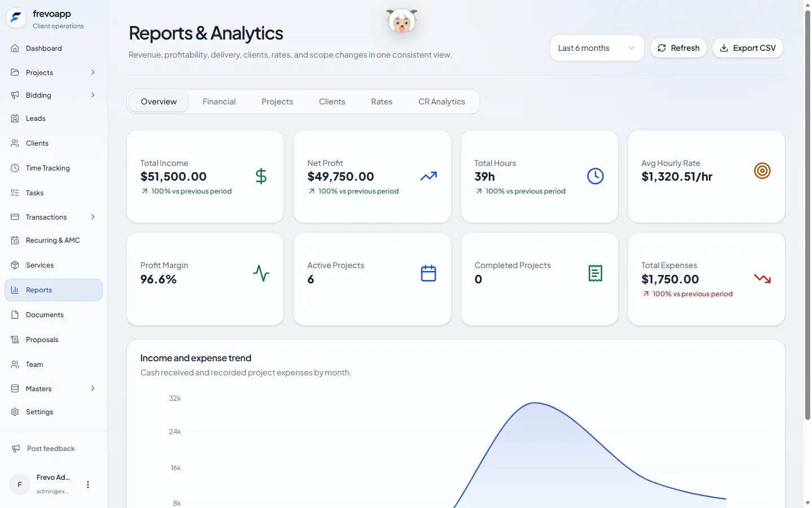The image size is (812, 508).
Task: Click the Team users icon
Action: pyautogui.click(x=15, y=365)
